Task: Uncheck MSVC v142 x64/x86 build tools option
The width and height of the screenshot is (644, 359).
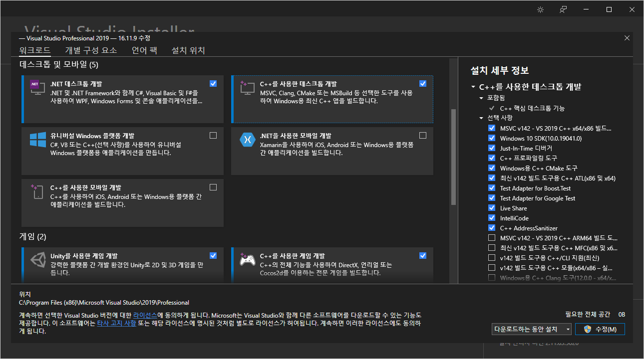Action: [x=492, y=128]
